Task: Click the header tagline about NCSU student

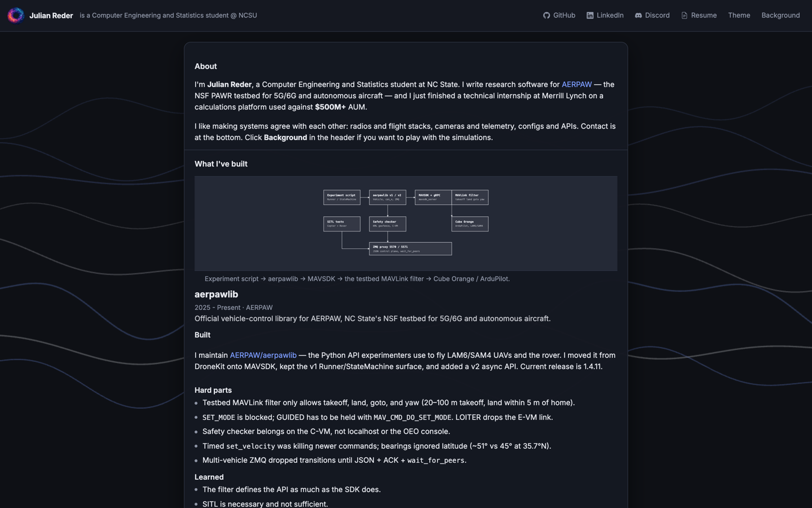Action: [168, 16]
